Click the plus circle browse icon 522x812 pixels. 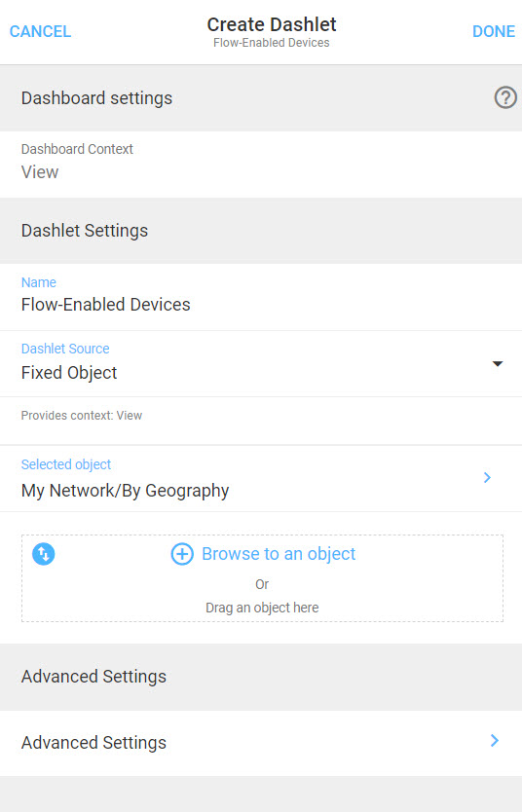[x=182, y=554]
